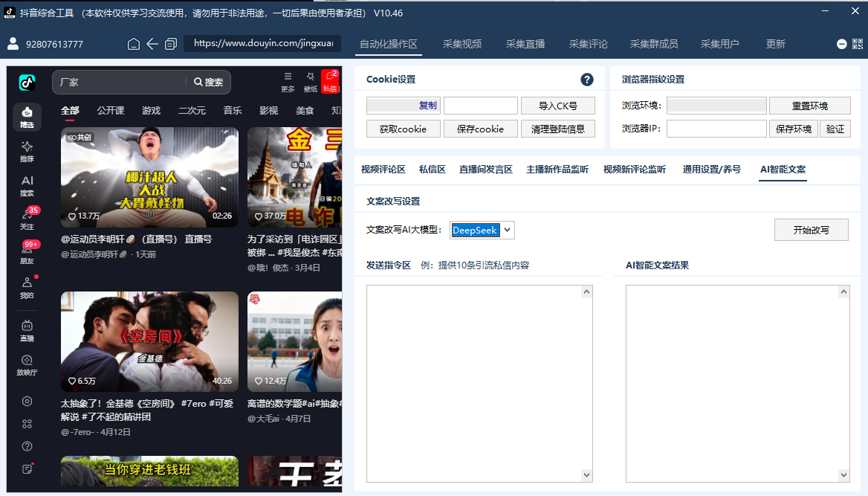868x496 pixels.
Task: Open the 主播新作品监听 sub-tab
Action: coord(557,170)
